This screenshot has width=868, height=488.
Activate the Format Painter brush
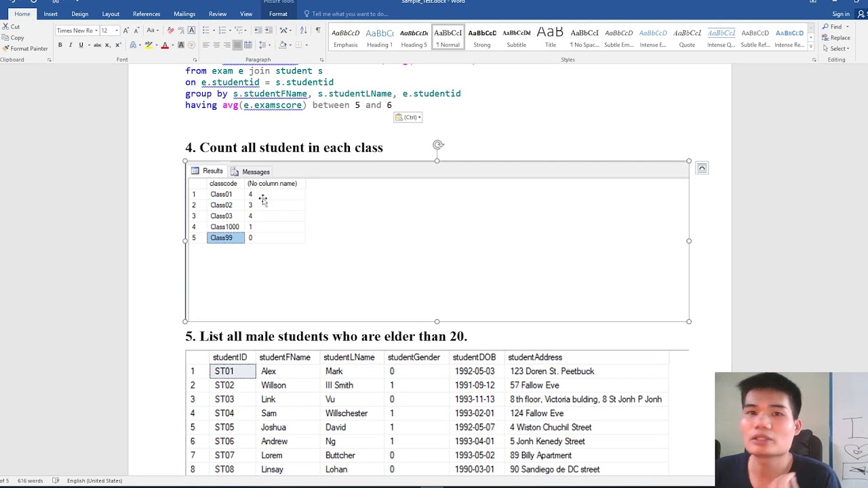24,48
